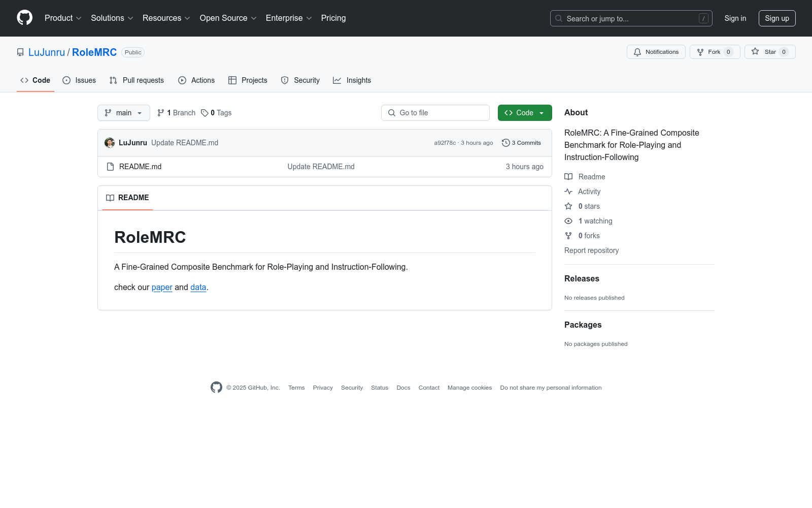Switch to the Insights tab

coord(352,80)
